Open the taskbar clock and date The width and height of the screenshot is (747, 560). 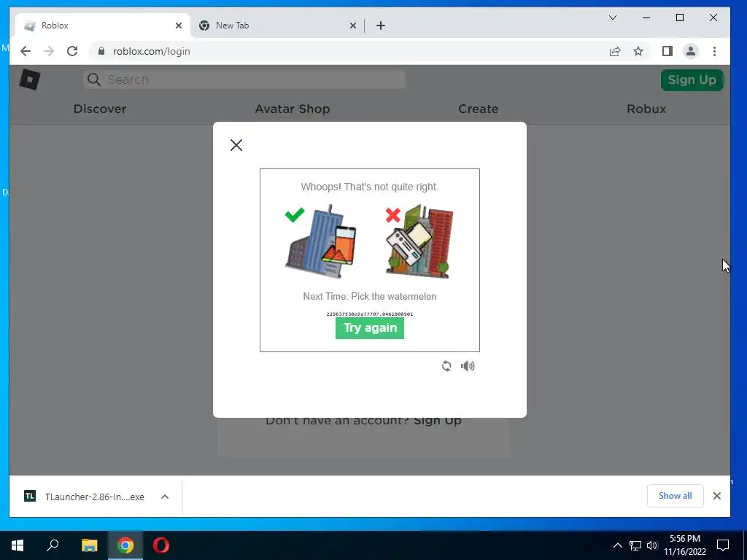(x=685, y=545)
